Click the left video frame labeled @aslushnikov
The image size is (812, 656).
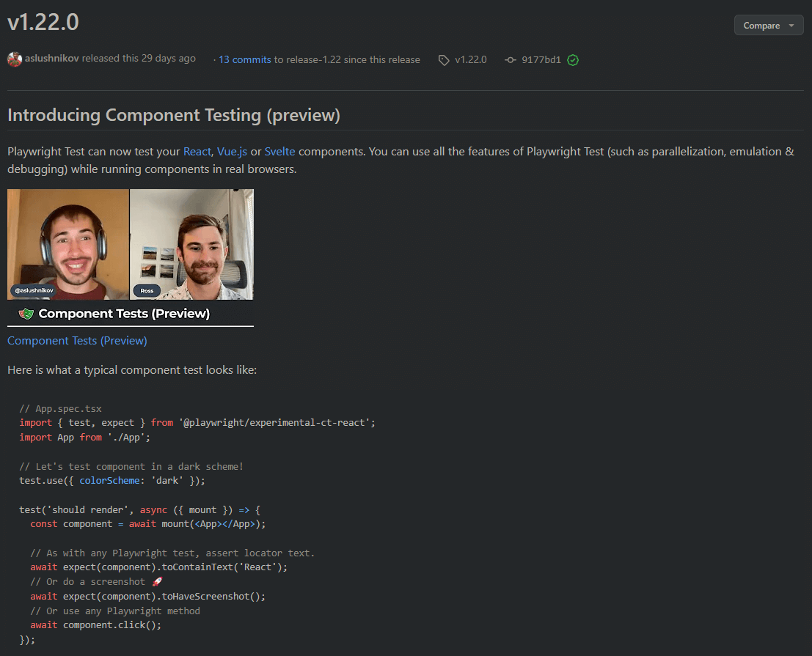[x=68, y=244]
